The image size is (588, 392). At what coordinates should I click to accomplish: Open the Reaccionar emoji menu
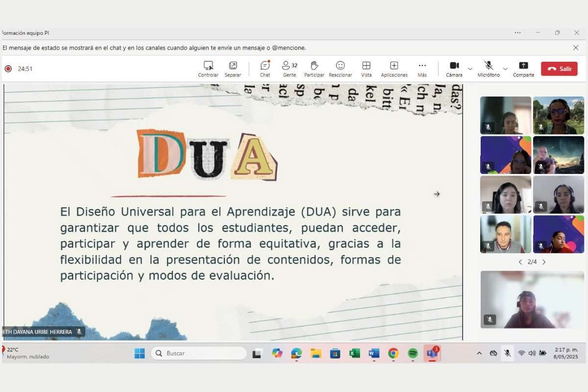340,69
